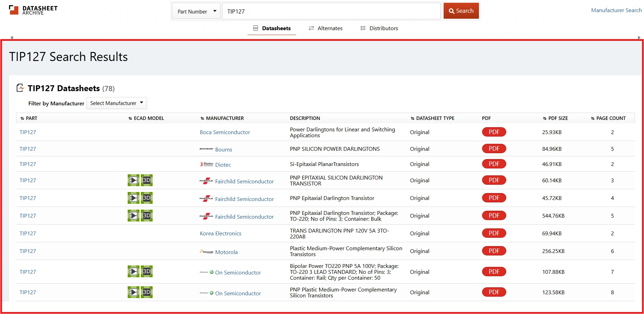Switch to the Distributors tab
This screenshot has width=644, height=314.
coord(379,28)
